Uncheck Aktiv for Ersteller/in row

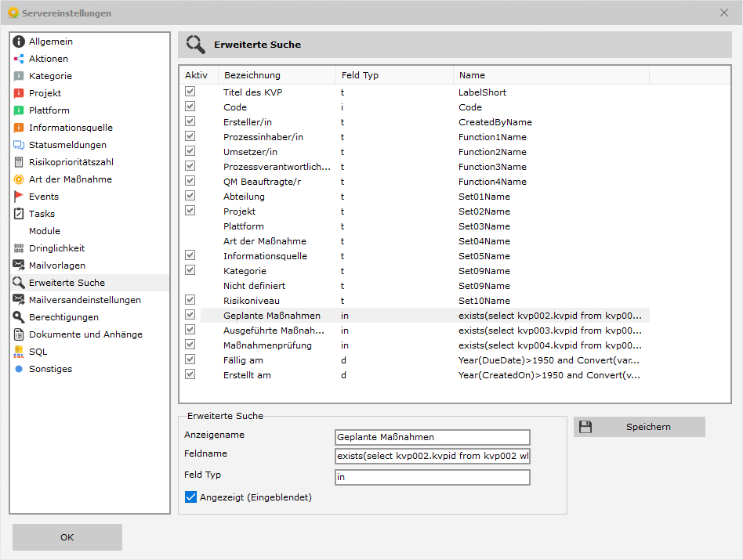tap(190, 121)
